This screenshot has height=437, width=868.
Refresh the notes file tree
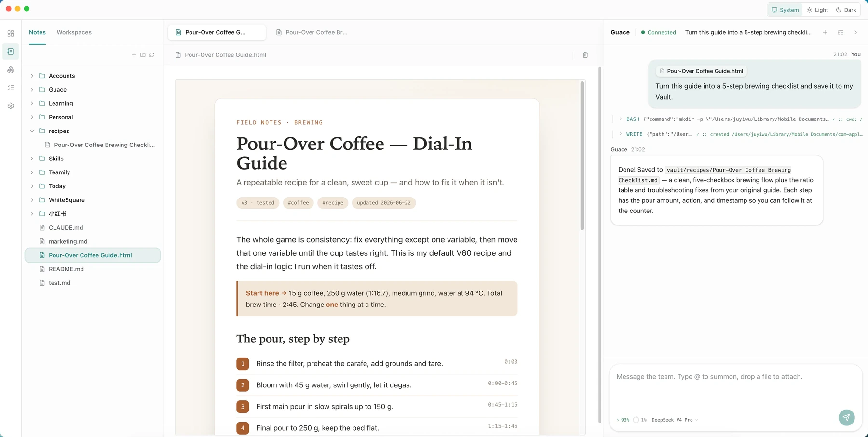[x=152, y=55]
